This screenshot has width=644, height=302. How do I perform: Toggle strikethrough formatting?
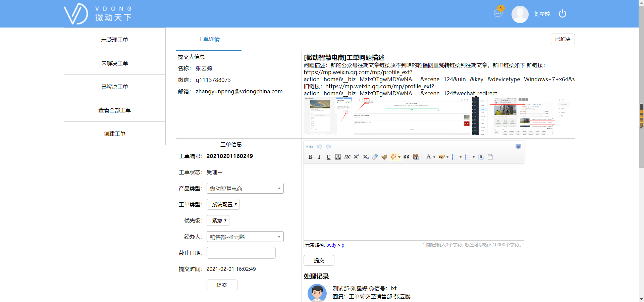tap(347, 157)
